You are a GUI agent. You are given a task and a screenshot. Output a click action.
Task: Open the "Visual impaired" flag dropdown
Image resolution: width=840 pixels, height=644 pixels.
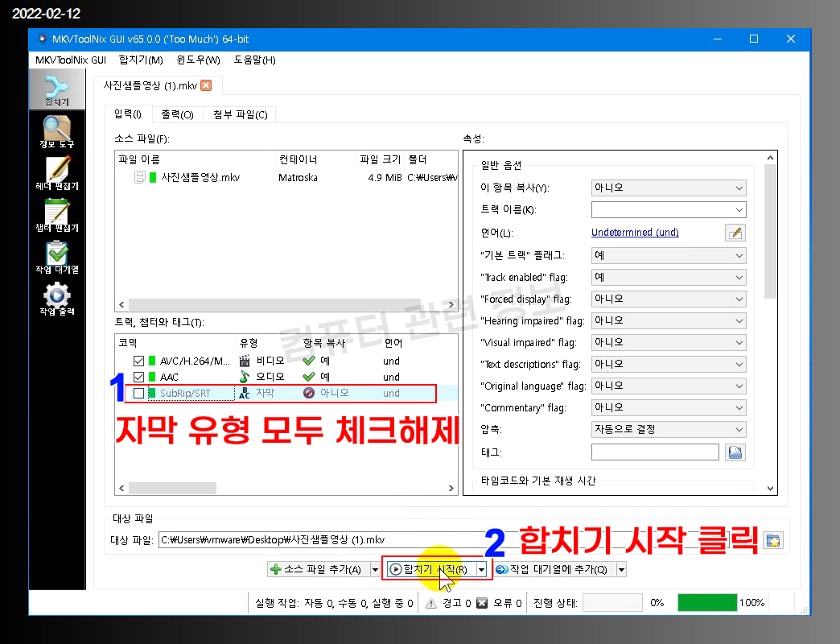pos(669,342)
